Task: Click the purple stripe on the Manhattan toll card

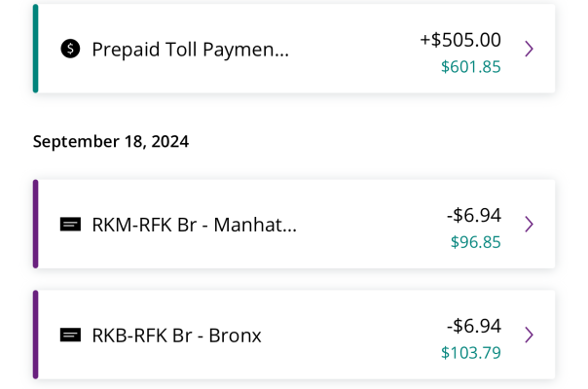Action: coord(36,224)
